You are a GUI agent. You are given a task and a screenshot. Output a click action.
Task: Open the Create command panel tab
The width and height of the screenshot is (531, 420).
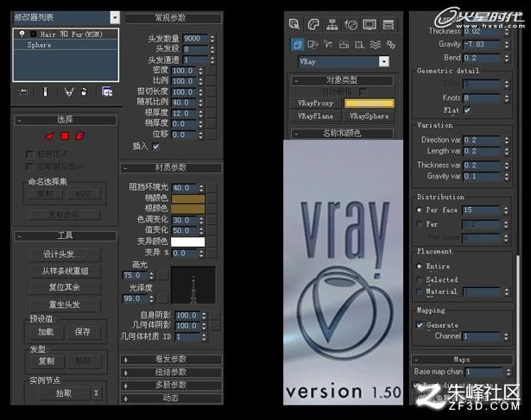(x=294, y=24)
